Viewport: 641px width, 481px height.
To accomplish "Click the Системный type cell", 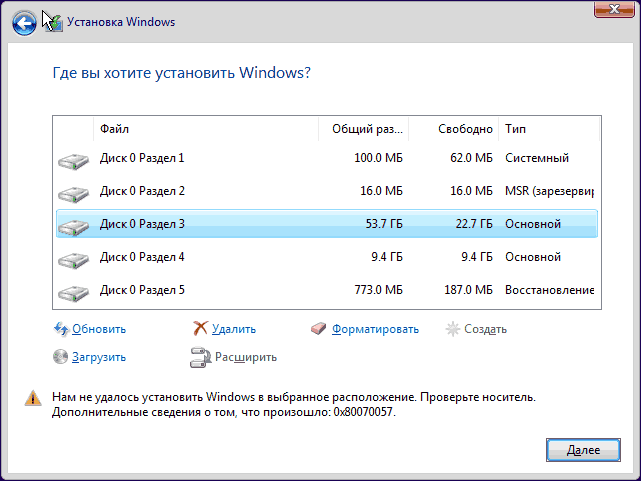I will (537, 158).
